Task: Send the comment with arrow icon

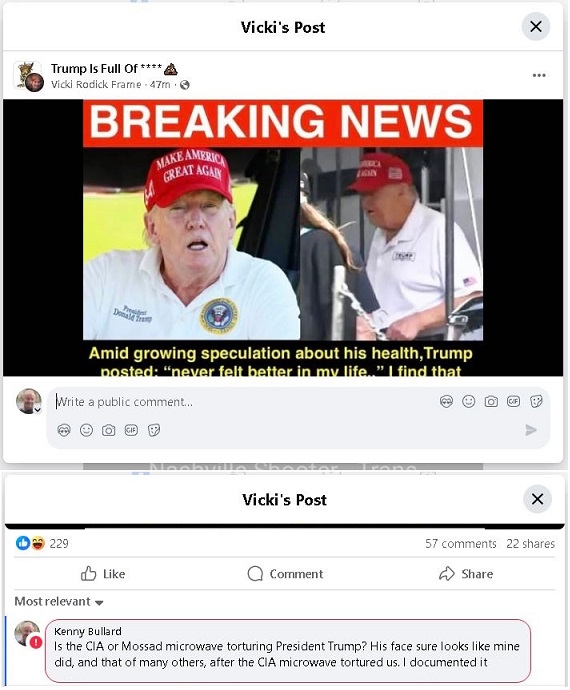Action: (531, 430)
